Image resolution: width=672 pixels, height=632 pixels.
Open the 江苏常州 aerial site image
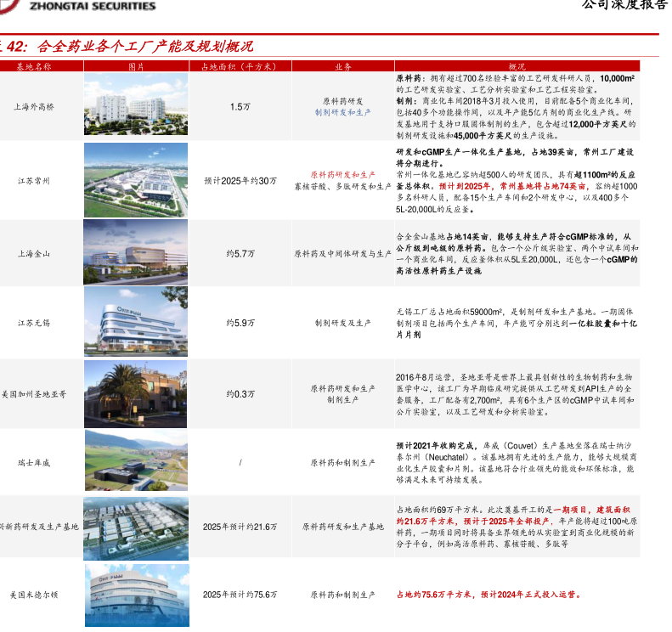(135, 180)
